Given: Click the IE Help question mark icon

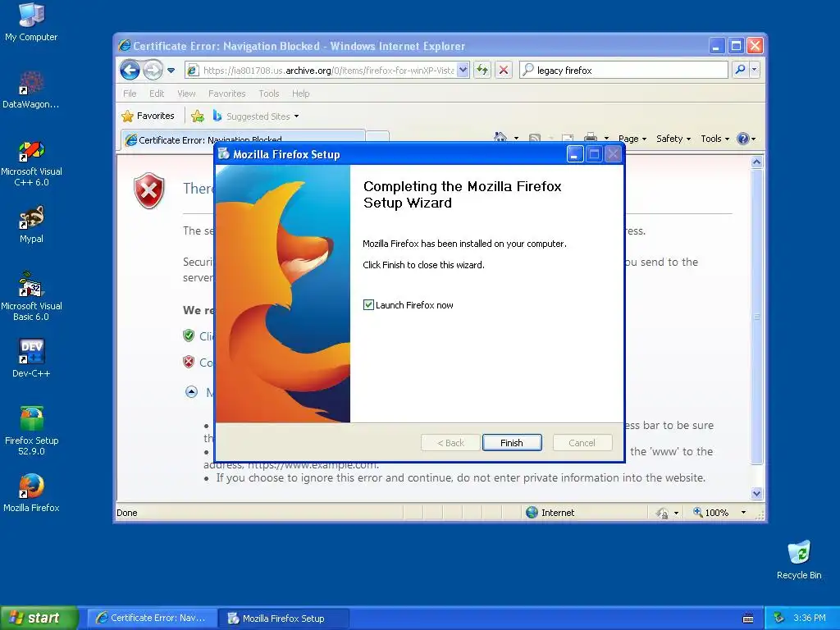Looking at the screenshot, I should (x=742, y=139).
